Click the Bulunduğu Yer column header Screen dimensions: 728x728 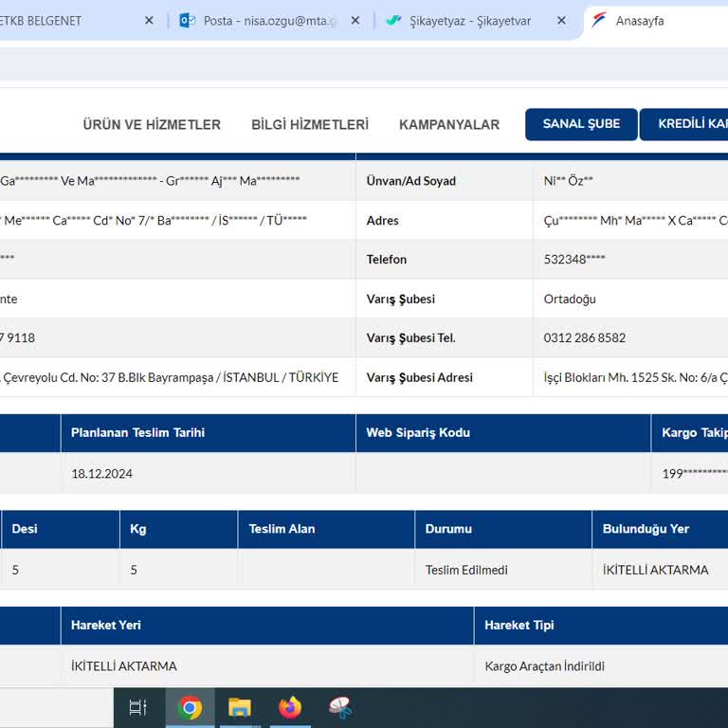tap(660, 529)
